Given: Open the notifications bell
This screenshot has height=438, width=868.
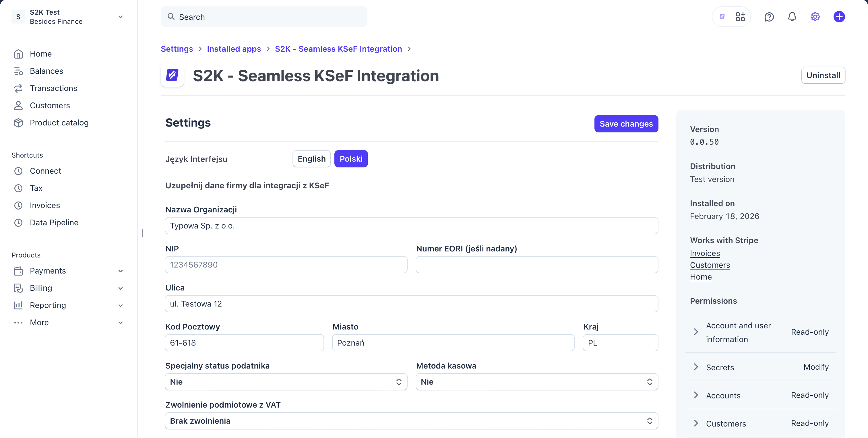Looking at the screenshot, I should click(792, 17).
